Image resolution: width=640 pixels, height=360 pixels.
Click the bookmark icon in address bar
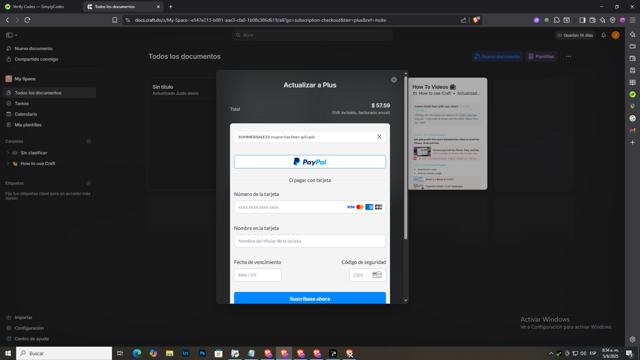(115, 20)
